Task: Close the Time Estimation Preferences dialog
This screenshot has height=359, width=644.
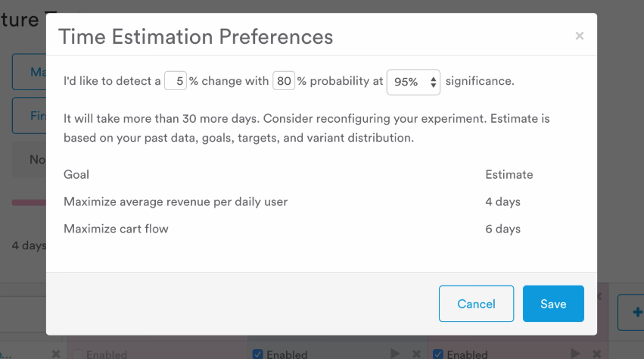Action: click(x=580, y=36)
